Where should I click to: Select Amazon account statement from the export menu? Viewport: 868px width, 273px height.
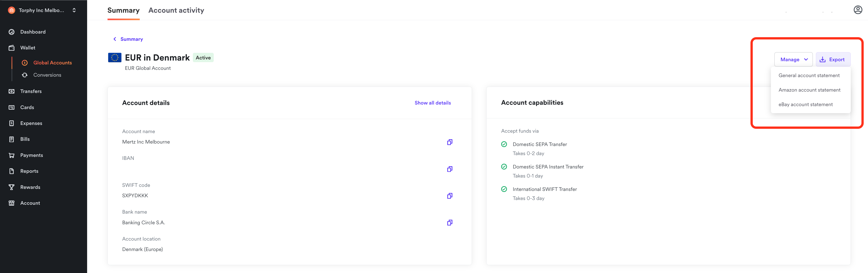(810, 90)
